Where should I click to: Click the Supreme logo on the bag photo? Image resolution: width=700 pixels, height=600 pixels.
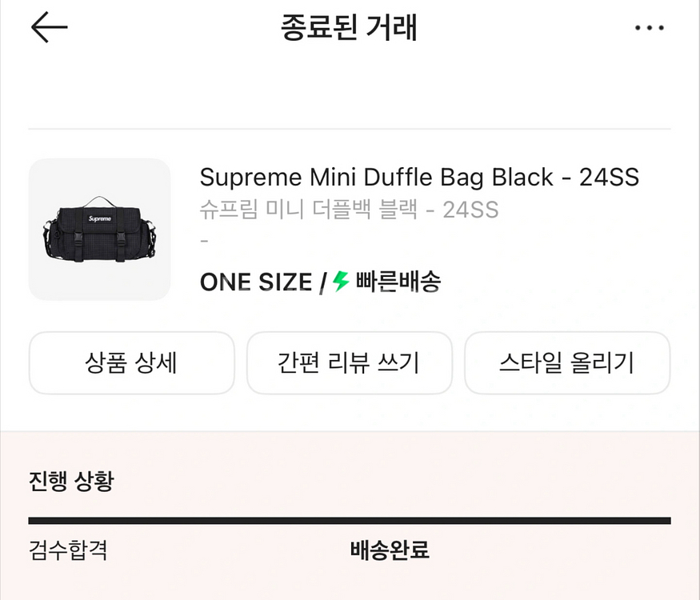click(x=99, y=218)
